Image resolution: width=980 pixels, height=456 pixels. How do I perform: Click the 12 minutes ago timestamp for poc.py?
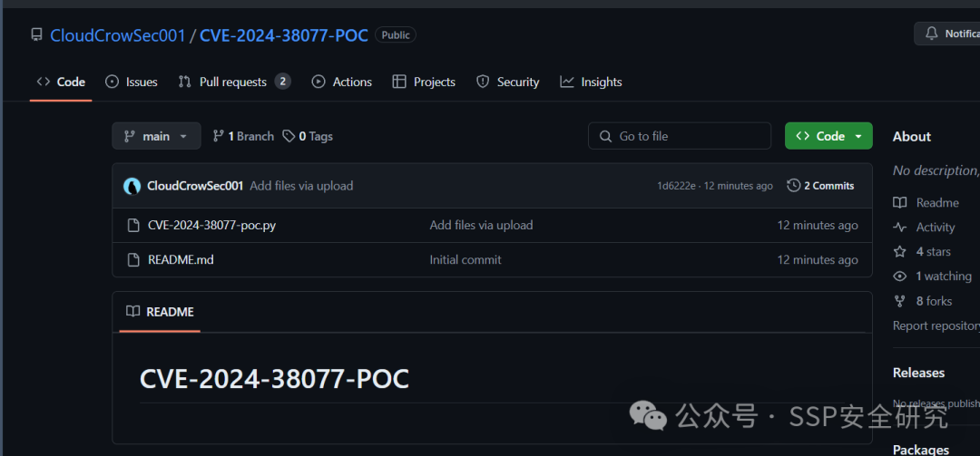pyautogui.click(x=818, y=226)
